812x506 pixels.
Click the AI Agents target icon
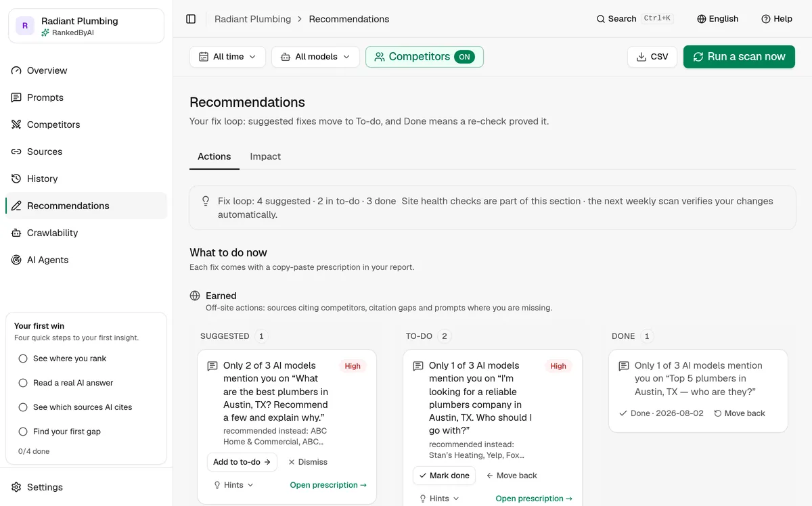pyautogui.click(x=16, y=260)
